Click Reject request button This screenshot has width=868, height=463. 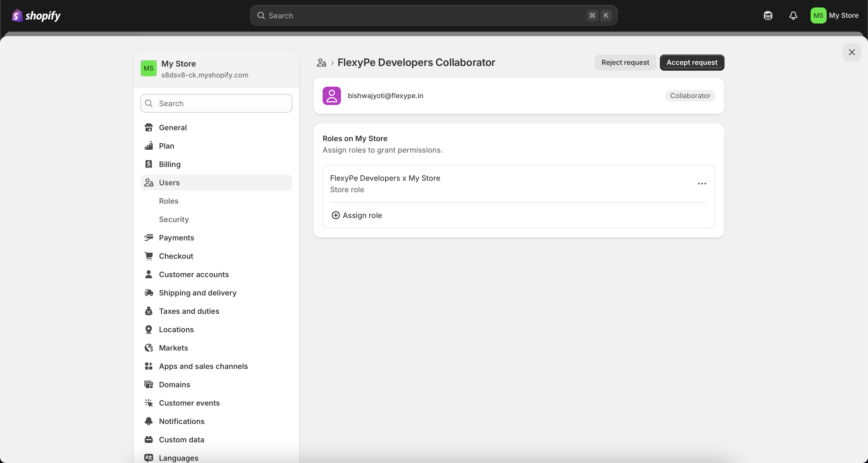(625, 63)
